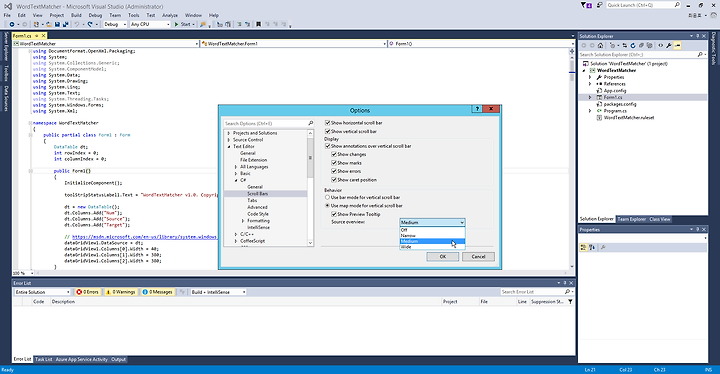Click Cancel in the Options dialog
This screenshot has height=374, width=720.
coord(478,257)
